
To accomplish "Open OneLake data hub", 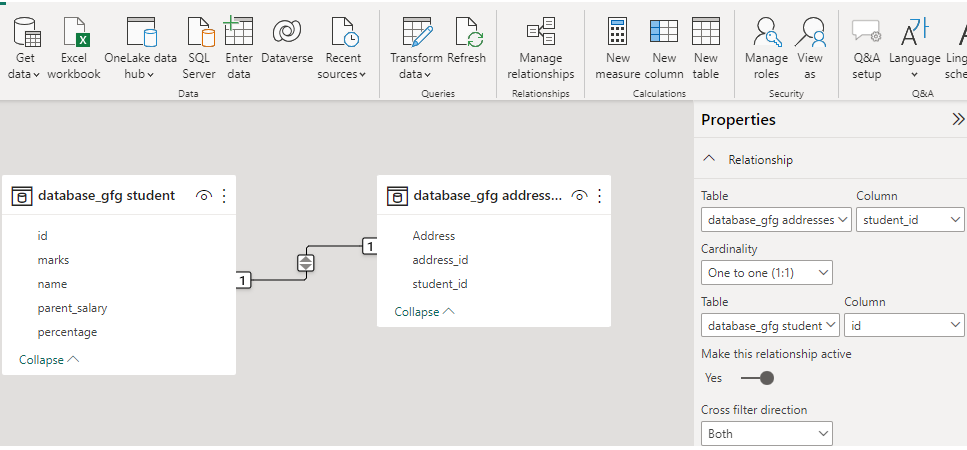I will pos(141,49).
